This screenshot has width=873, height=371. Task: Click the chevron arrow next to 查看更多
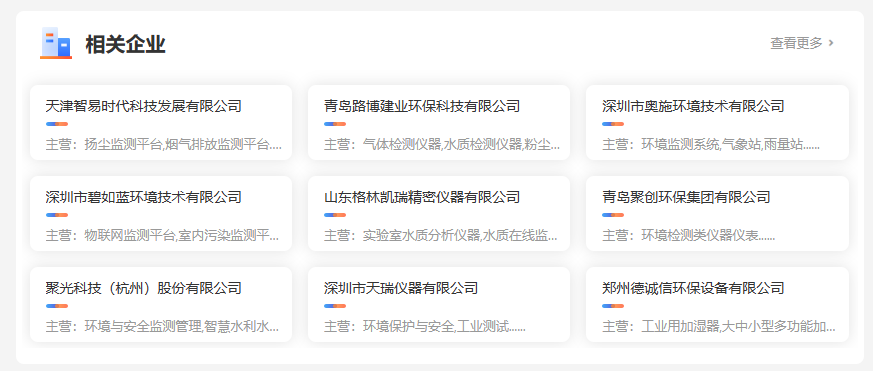[x=831, y=43]
